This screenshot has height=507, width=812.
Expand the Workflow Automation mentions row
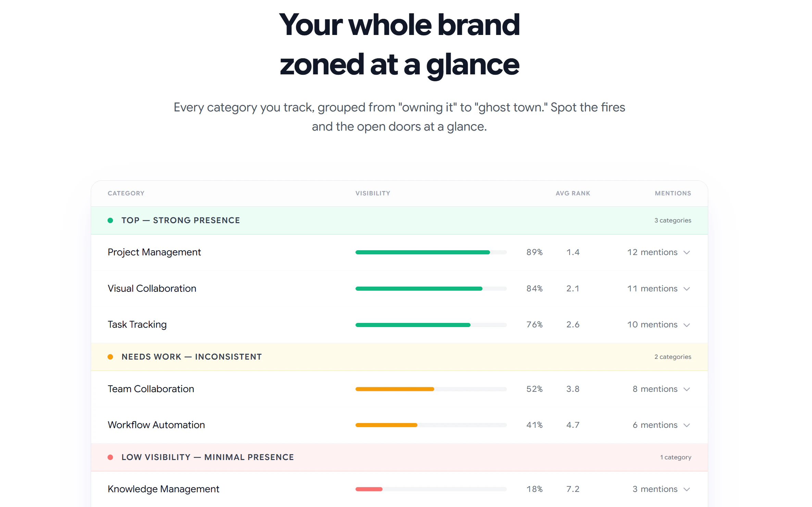tap(687, 425)
